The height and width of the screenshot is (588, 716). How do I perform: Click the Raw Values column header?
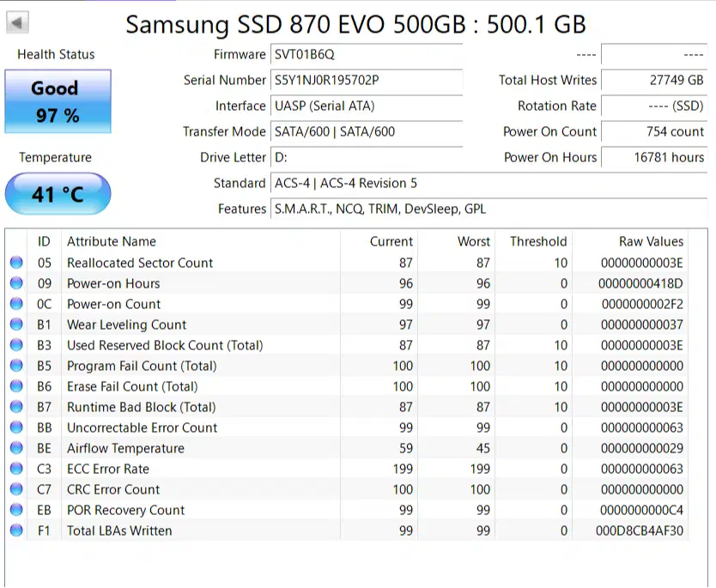[x=650, y=241]
